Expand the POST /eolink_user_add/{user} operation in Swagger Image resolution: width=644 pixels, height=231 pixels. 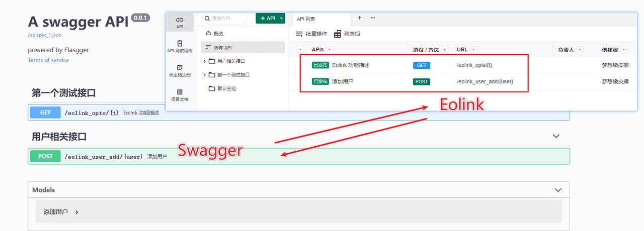[299, 156]
